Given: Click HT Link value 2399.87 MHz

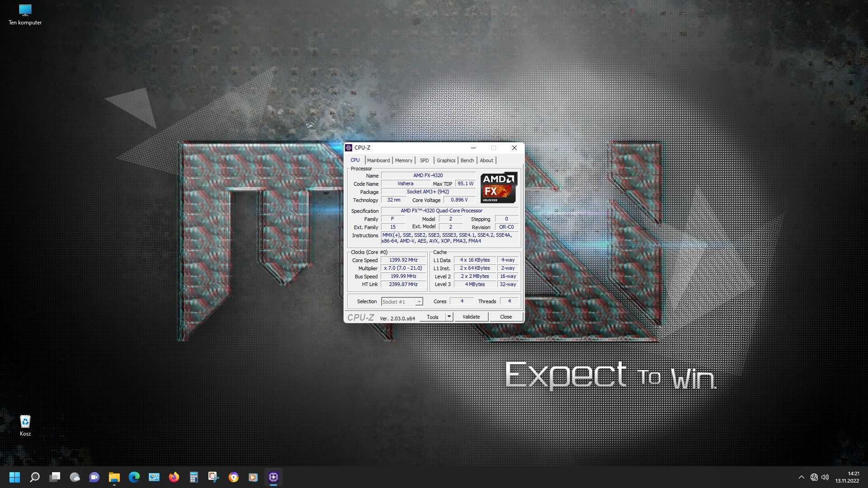Looking at the screenshot, I should click(x=403, y=285).
